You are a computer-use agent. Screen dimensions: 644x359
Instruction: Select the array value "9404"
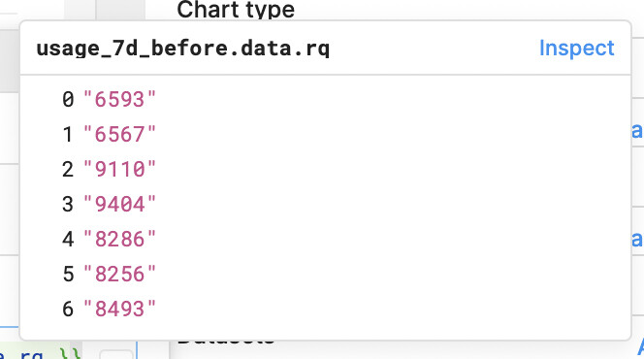(x=119, y=204)
